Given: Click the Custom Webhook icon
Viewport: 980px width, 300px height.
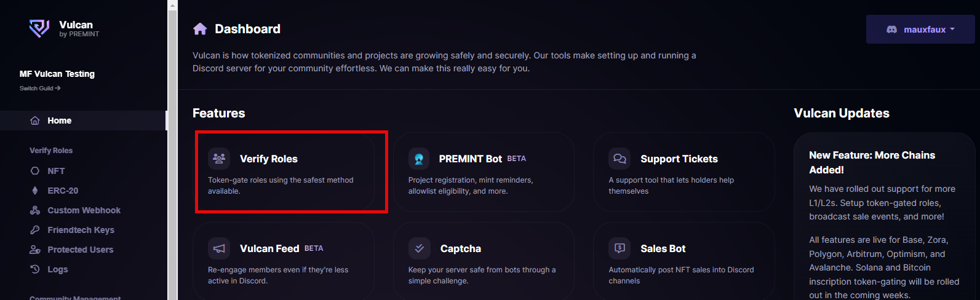Looking at the screenshot, I should pos(35,210).
